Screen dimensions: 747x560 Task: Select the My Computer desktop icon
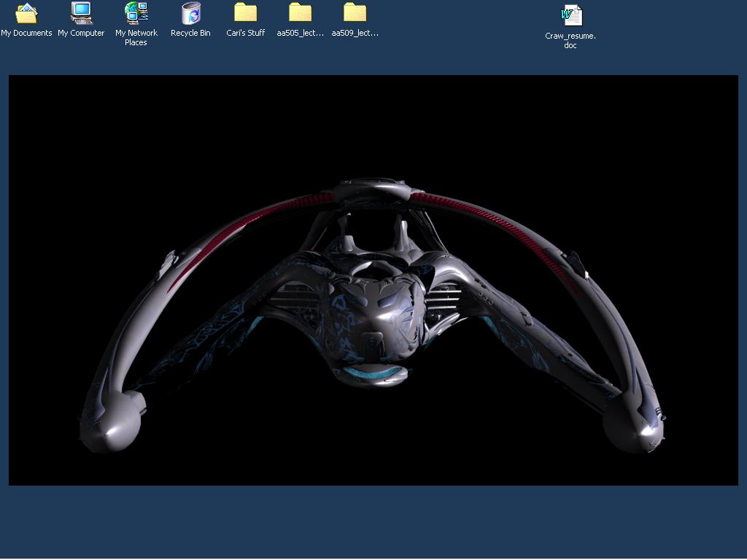point(82,13)
